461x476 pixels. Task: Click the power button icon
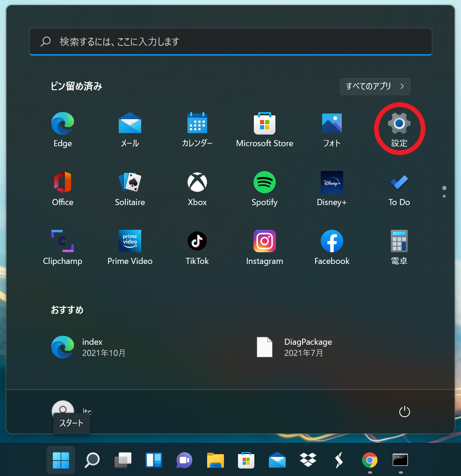[x=404, y=412]
